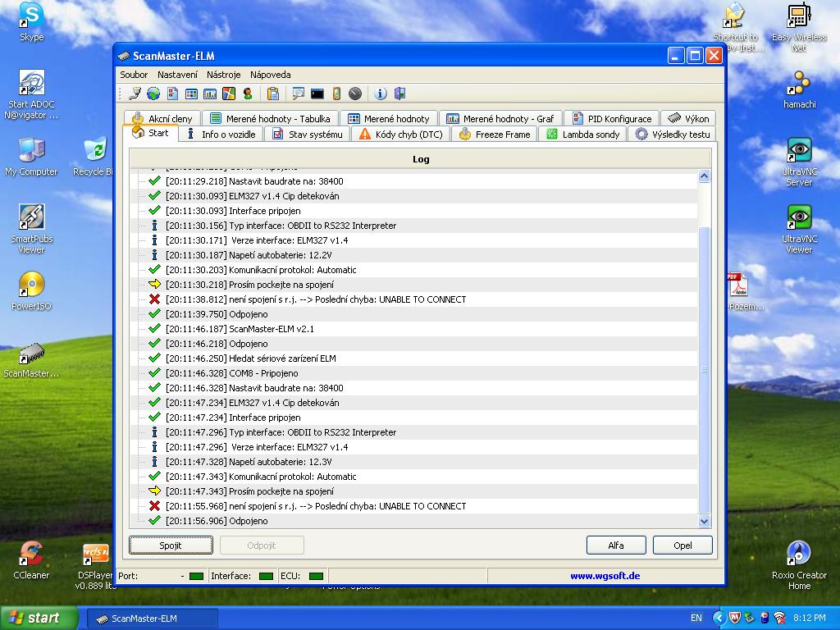Click the magnifier window toolbar icon

[298, 94]
